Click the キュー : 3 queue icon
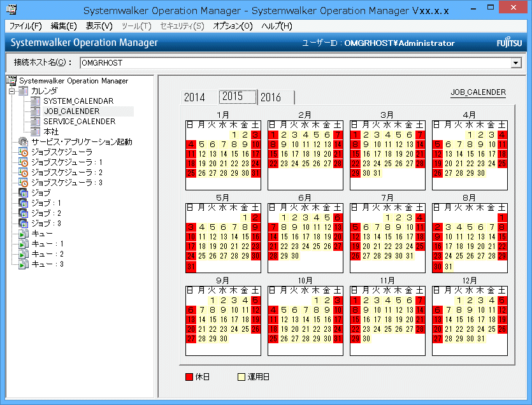This screenshot has width=532, height=405. point(24,264)
